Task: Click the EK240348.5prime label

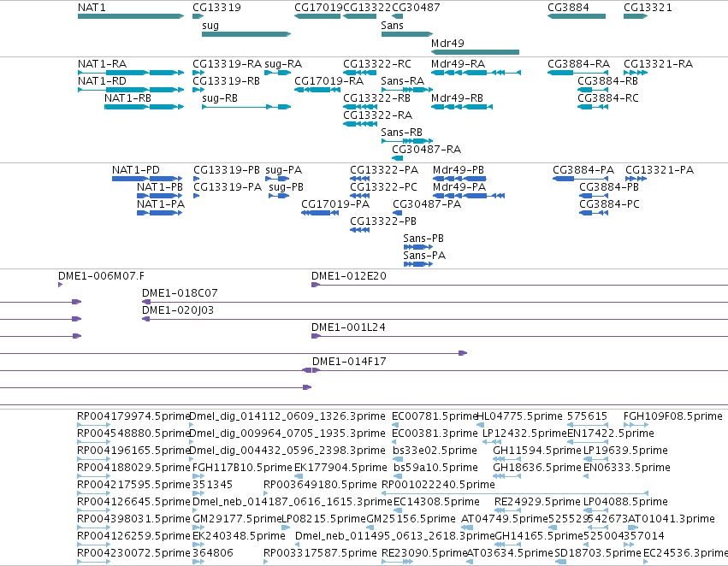Action: click(239, 536)
